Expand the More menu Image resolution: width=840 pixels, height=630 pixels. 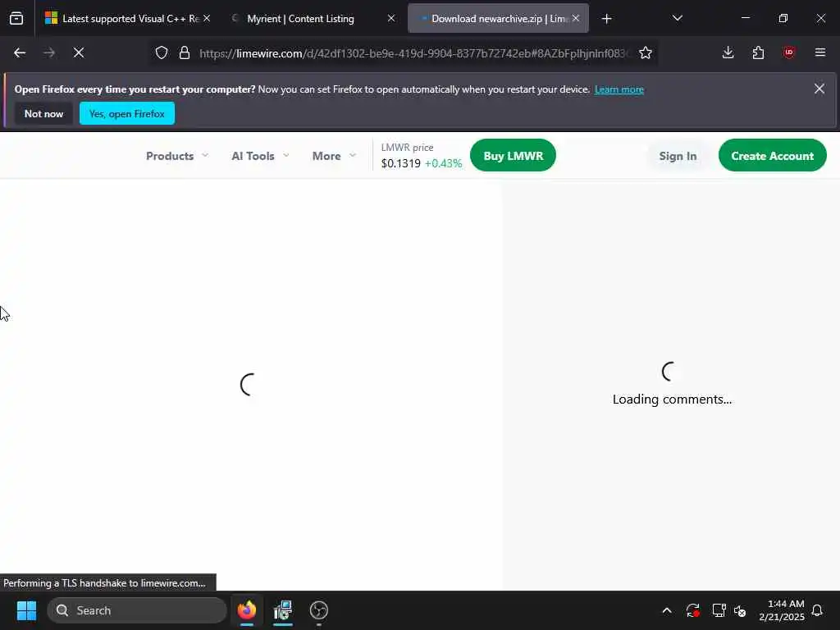point(334,156)
